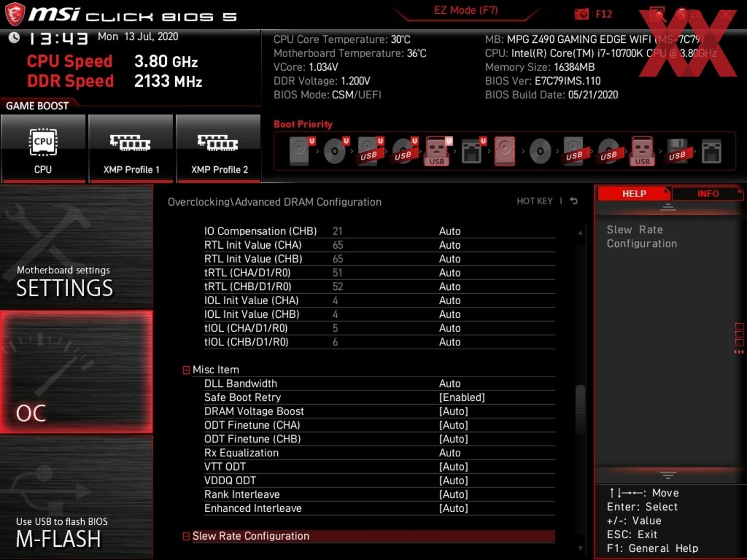Switch to the INFO tab

pyautogui.click(x=707, y=194)
